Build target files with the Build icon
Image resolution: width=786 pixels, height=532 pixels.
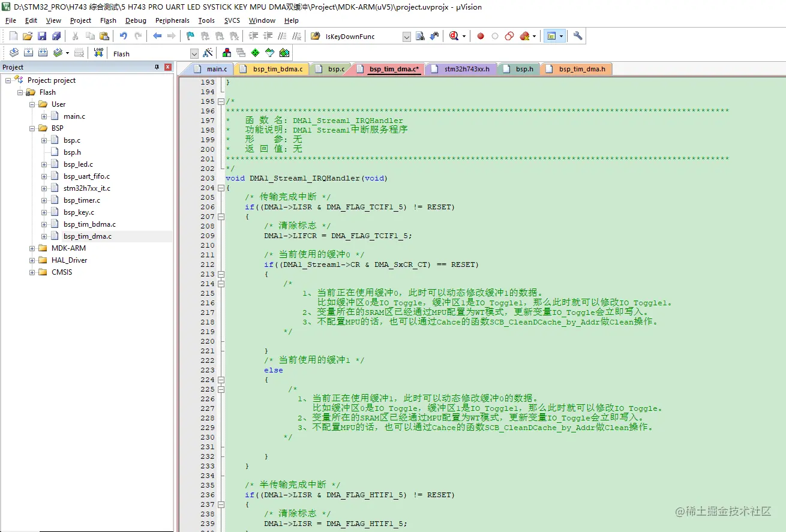(x=28, y=53)
